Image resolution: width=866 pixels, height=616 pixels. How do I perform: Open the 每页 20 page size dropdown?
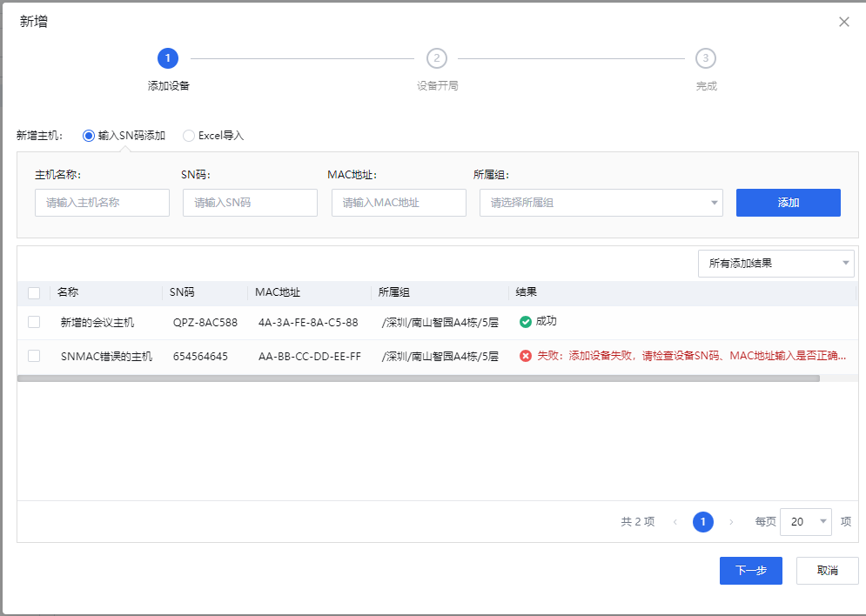point(806,522)
